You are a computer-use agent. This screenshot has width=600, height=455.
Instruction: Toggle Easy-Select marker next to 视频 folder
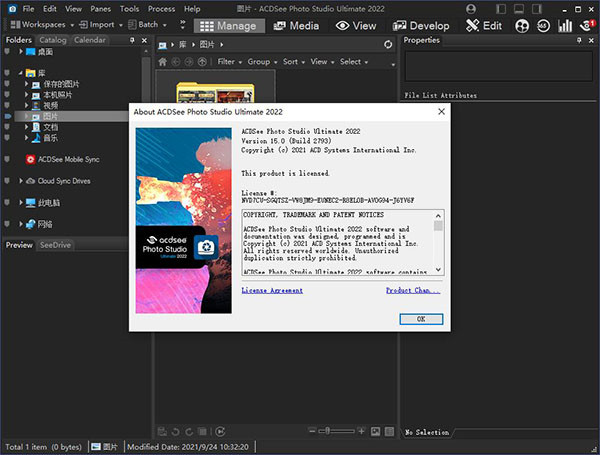point(6,105)
